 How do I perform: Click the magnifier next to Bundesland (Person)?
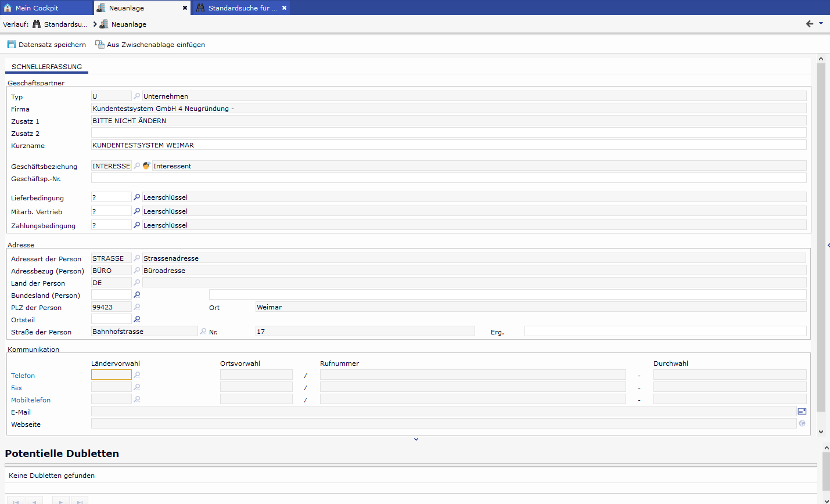coord(137,295)
